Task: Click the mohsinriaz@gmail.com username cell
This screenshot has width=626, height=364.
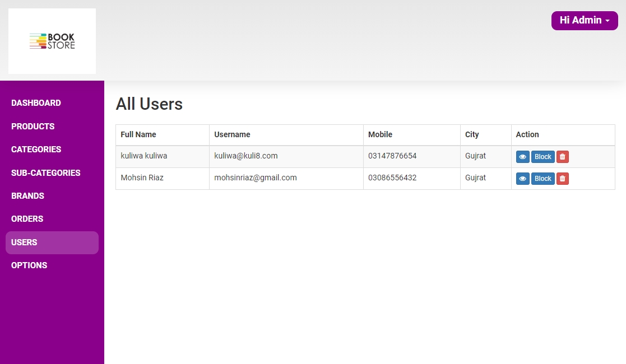Action: (x=256, y=178)
